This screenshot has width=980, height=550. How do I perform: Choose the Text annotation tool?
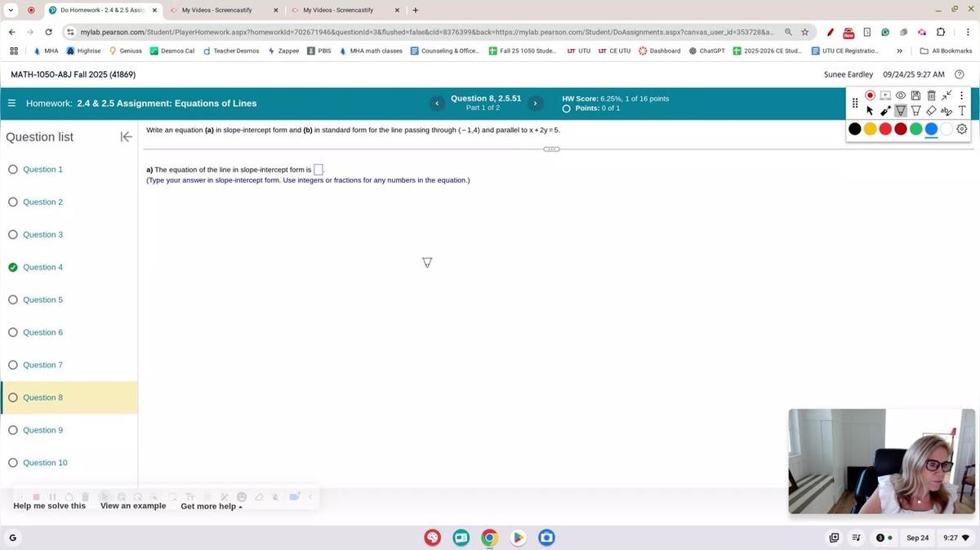point(961,110)
